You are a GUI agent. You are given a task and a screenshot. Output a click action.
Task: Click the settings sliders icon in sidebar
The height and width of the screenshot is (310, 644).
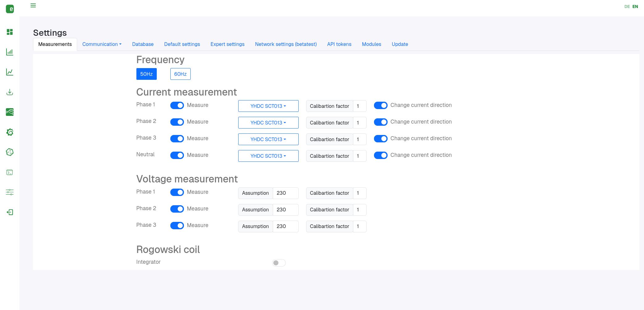[x=10, y=192]
